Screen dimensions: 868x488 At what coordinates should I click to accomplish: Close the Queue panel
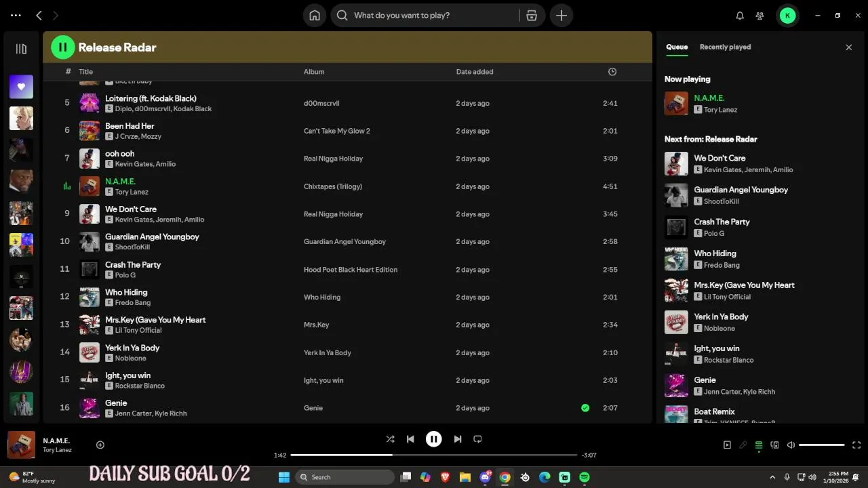[x=848, y=47]
